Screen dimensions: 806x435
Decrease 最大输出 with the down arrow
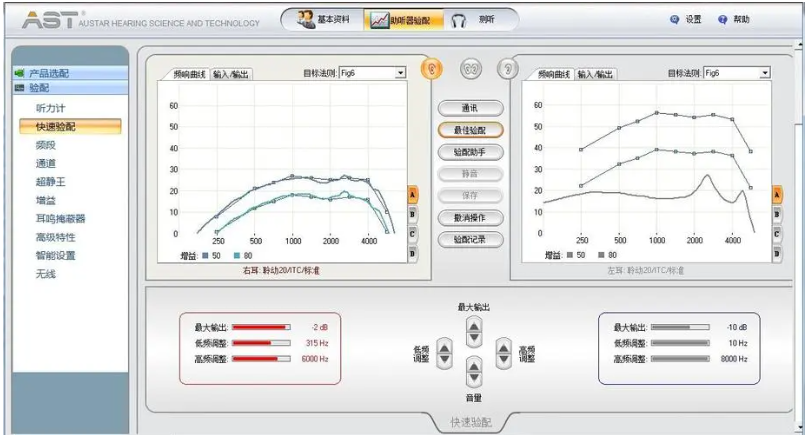473,338
